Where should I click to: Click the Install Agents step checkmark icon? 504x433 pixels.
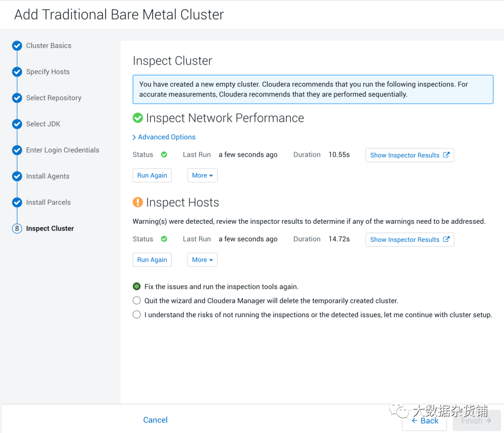tap(17, 176)
